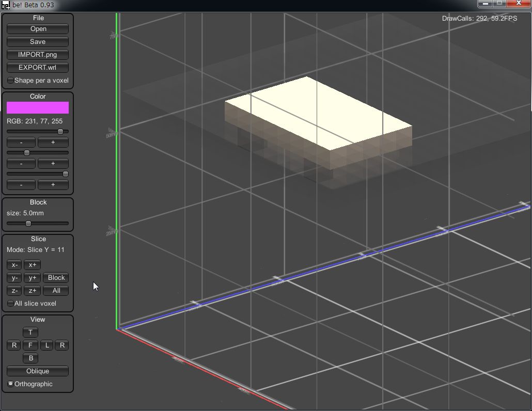The width and height of the screenshot is (532, 411).
Task: Move slice with the x+ button
Action: (32, 265)
